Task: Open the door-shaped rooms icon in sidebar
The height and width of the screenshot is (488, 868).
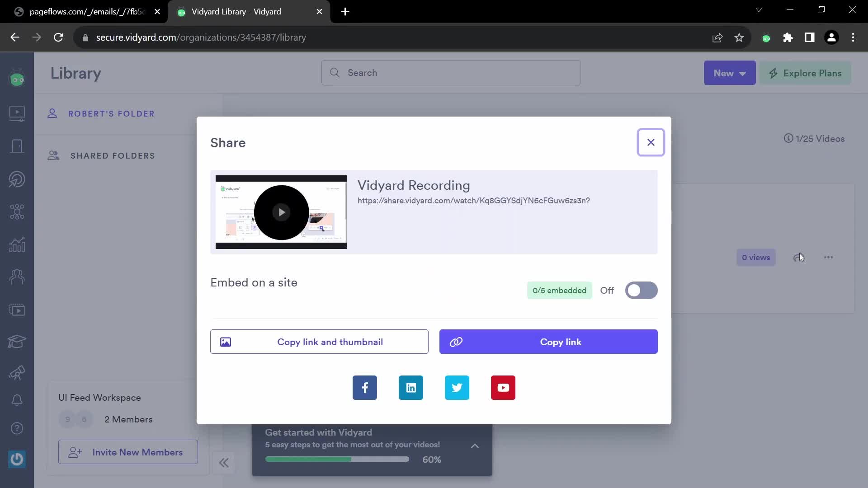Action: coord(17,146)
